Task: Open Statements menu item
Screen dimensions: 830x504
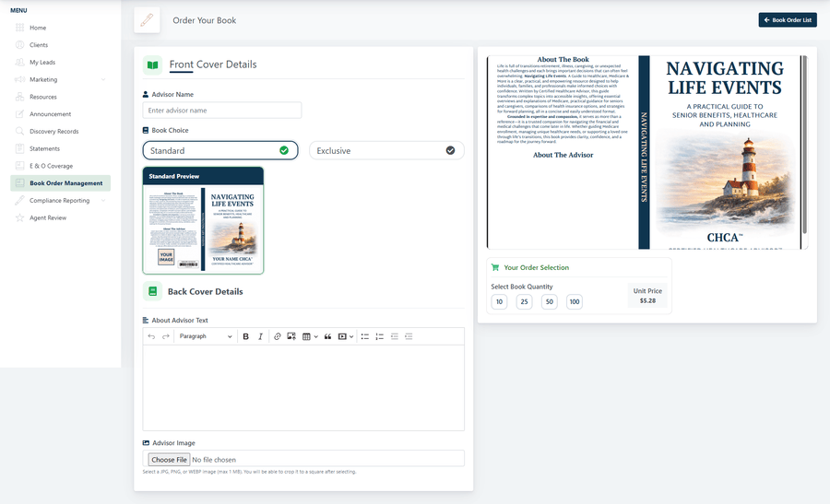Action: tap(44, 148)
